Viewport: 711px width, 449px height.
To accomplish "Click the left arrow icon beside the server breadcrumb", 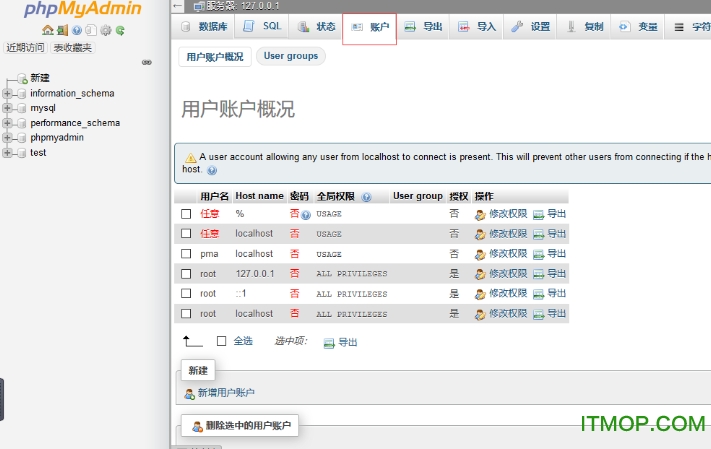I will tap(178, 6).
